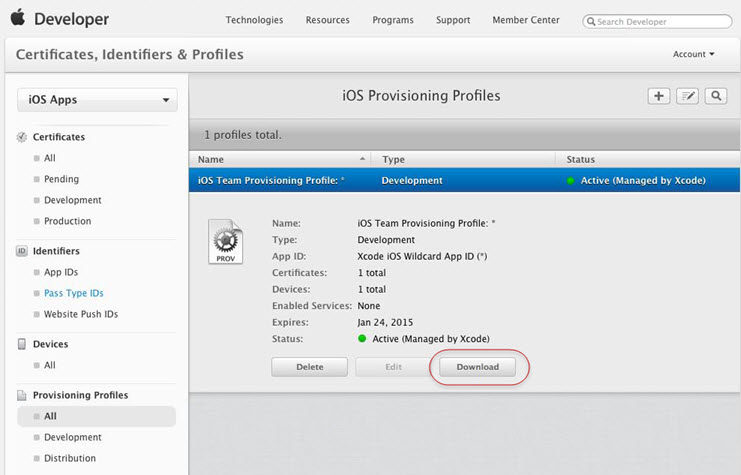Select the iOS Team Provisioning Profile row
The height and width of the screenshot is (475, 741).
(x=463, y=180)
